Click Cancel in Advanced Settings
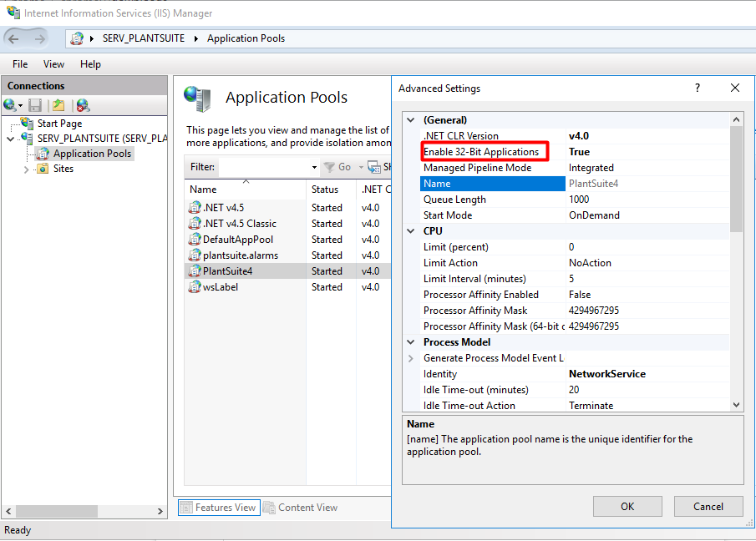The height and width of the screenshot is (541, 756). pos(708,506)
